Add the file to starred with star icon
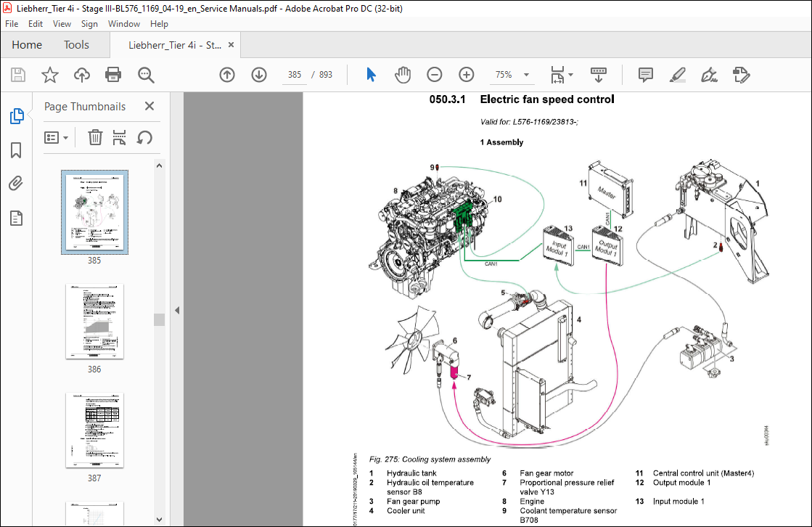The width and height of the screenshot is (812, 527). 50,75
